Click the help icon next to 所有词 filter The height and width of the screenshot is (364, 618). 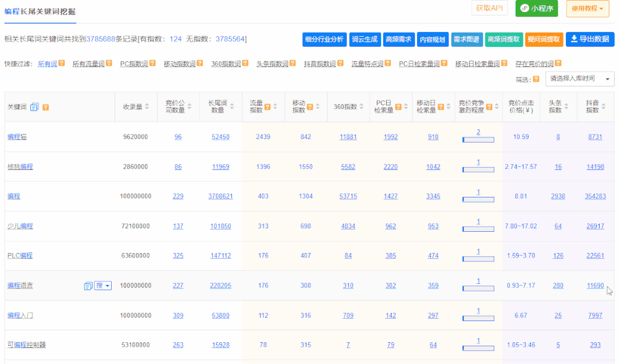pos(61,63)
